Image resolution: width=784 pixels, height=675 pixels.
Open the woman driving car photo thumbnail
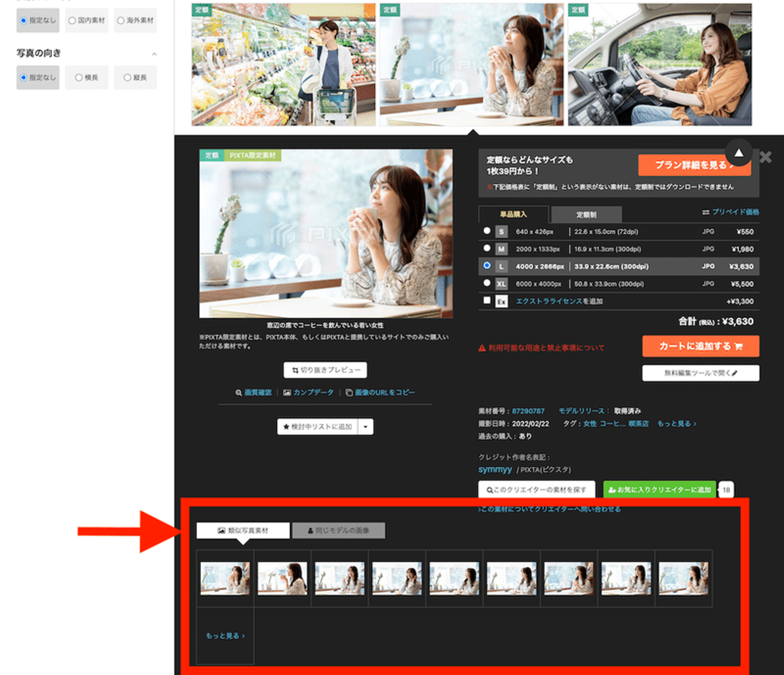point(660,65)
